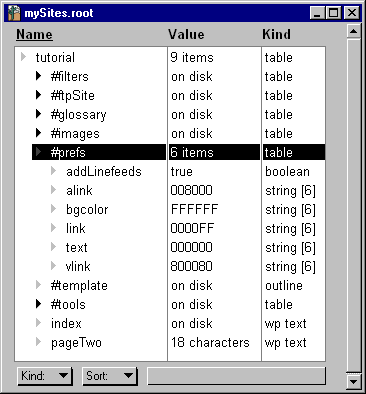Click the "wp text" kind for index
This screenshot has width=366, height=394.
[286, 324]
